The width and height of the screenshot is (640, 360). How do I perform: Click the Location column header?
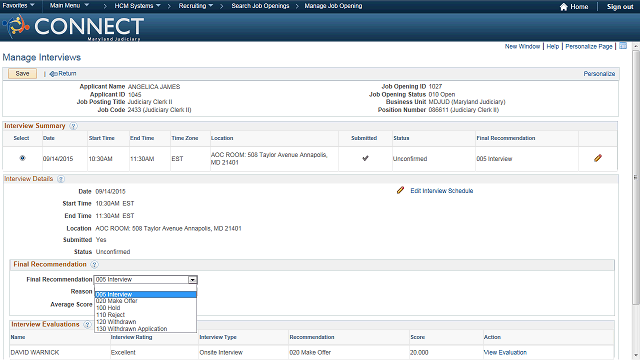(222, 138)
